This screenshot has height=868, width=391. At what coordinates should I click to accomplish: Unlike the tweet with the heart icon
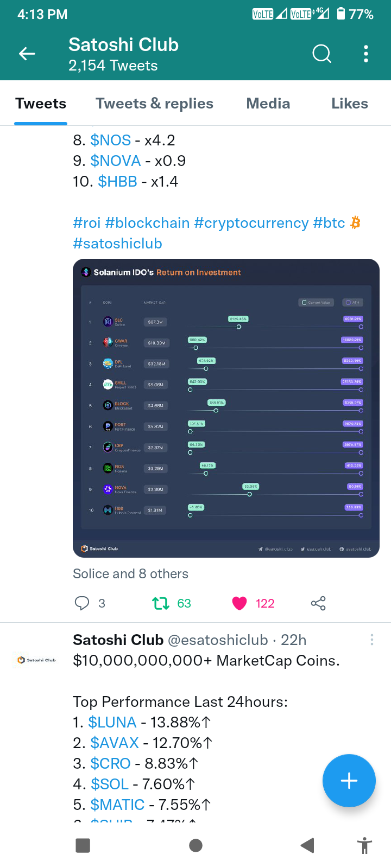point(239,603)
